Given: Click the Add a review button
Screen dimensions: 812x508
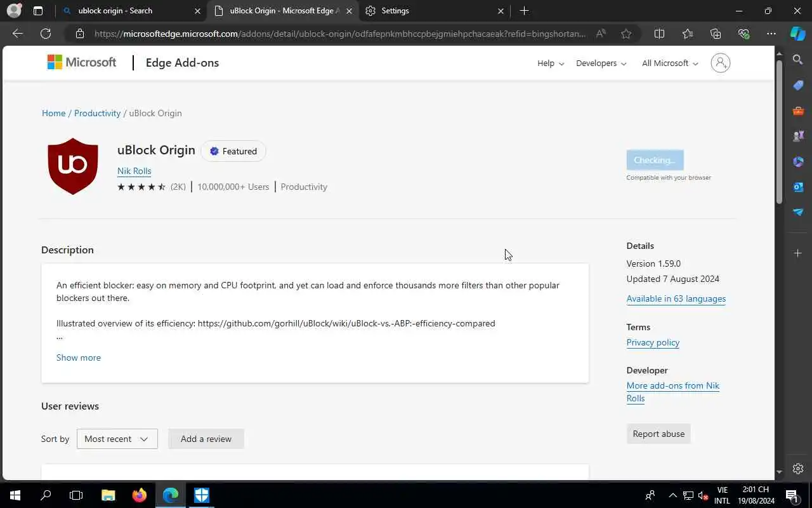Looking at the screenshot, I should click(206, 439).
